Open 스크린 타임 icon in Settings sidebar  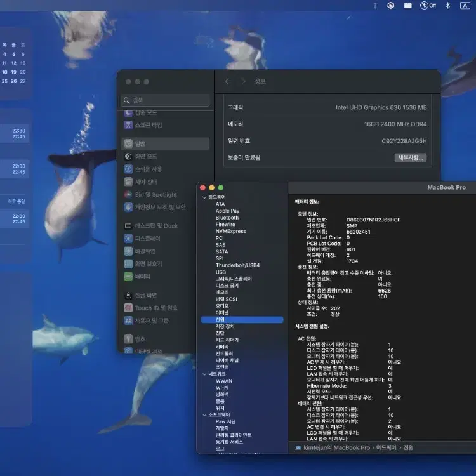pyautogui.click(x=128, y=125)
